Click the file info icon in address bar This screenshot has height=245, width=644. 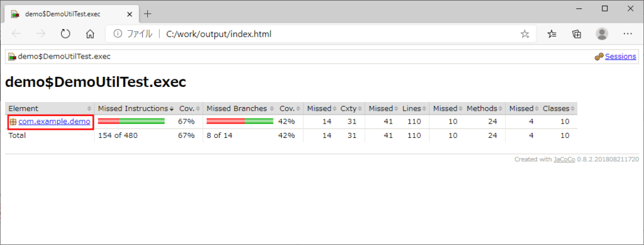118,34
